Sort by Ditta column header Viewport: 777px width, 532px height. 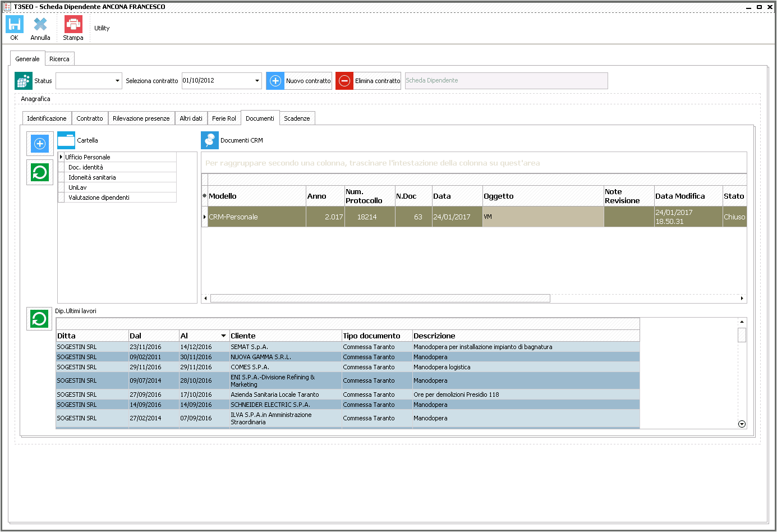click(92, 336)
